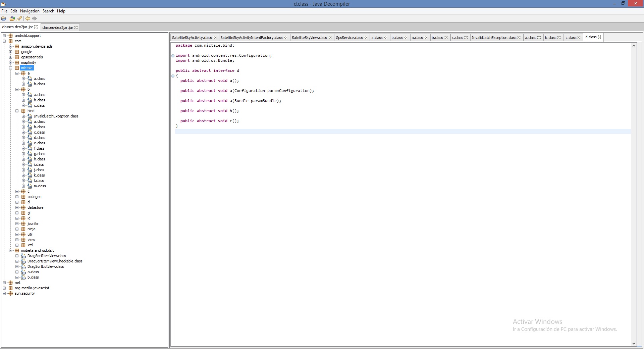Screen dimensions: 644x349
Task: Click the mapfinity package icon
Action: (17, 62)
